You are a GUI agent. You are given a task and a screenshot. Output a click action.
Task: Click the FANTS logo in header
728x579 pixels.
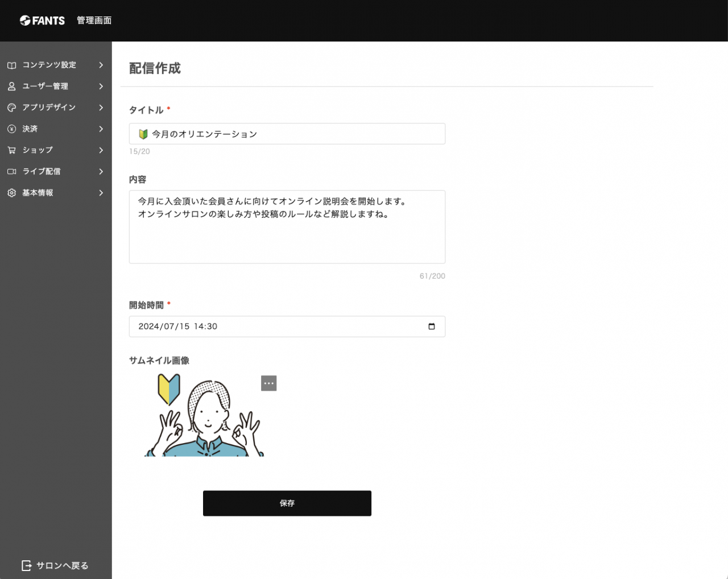click(42, 20)
